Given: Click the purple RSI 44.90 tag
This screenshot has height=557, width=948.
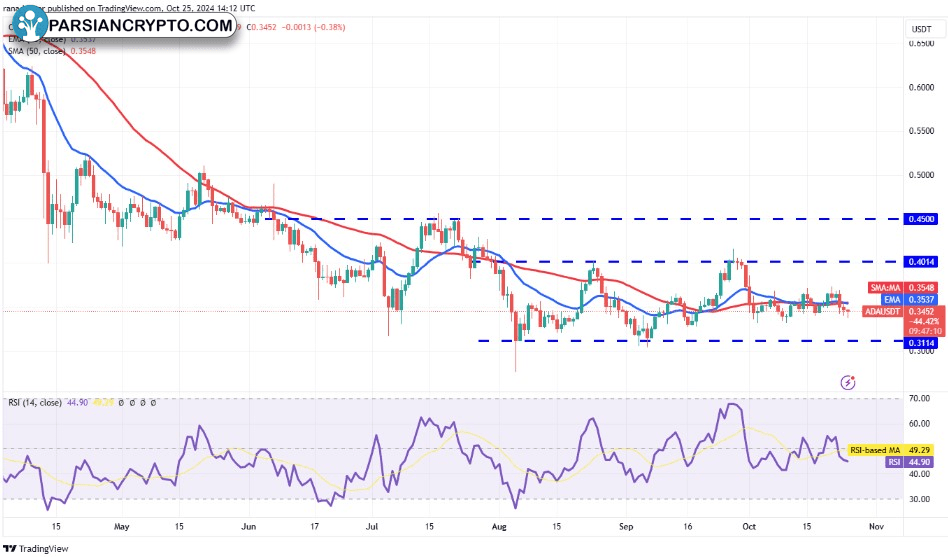Looking at the screenshot, I should click(909, 462).
